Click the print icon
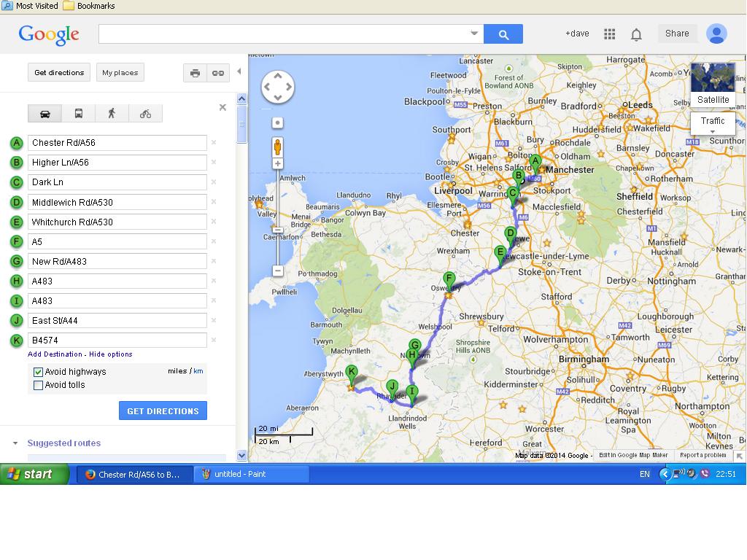The height and width of the screenshot is (560, 747). pyautogui.click(x=195, y=73)
